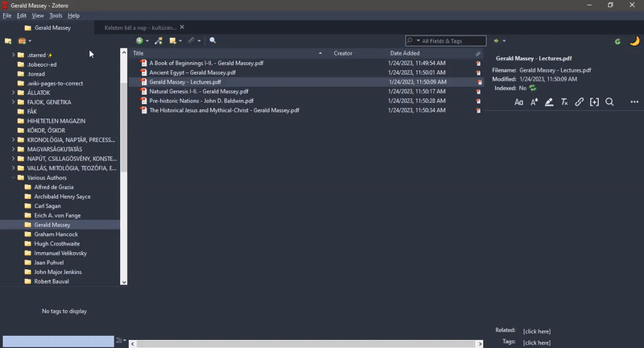Click PDF icon of A Book of Beginnings
The height and width of the screenshot is (348, 644).
[143, 63]
